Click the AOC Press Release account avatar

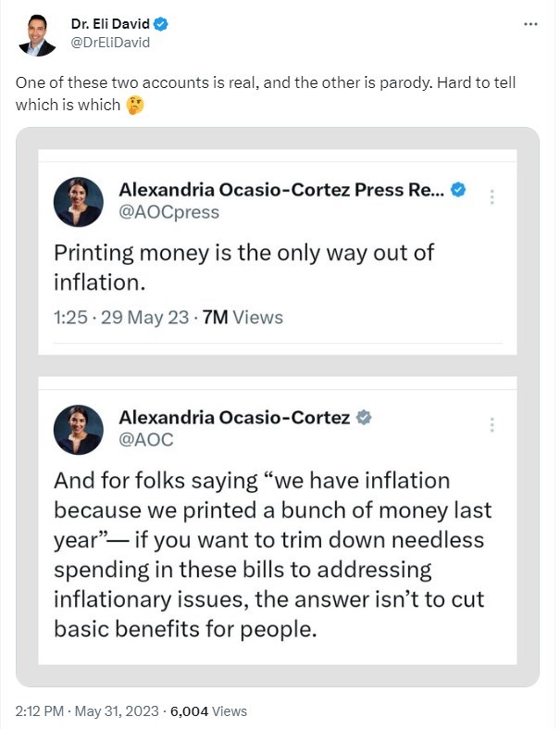pyautogui.click(x=78, y=201)
